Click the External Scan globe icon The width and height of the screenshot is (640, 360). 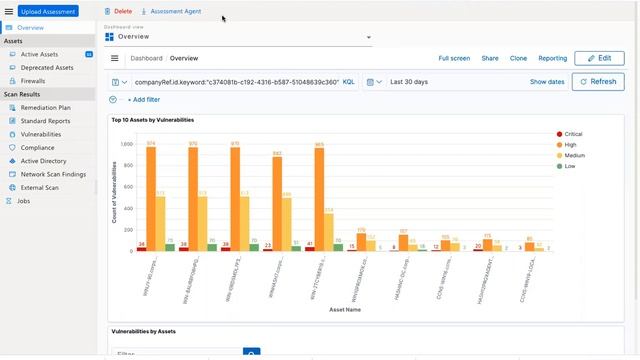coord(12,188)
